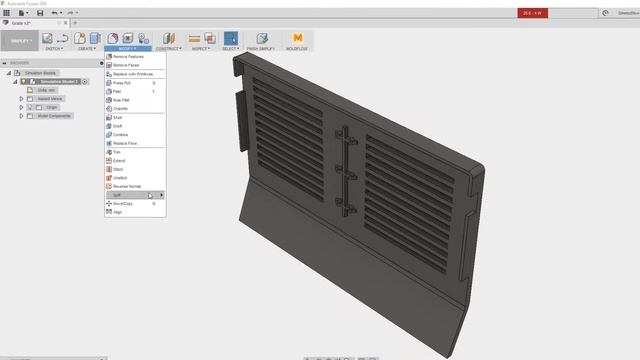Toggle the Origin lightbulb visibility

tap(30, 107)
